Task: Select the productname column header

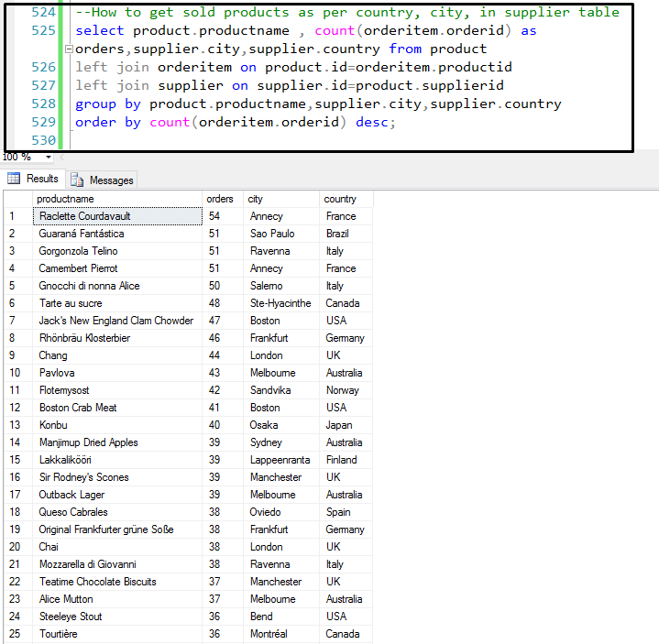Action: pyautogui.click(x=117, y=199)
